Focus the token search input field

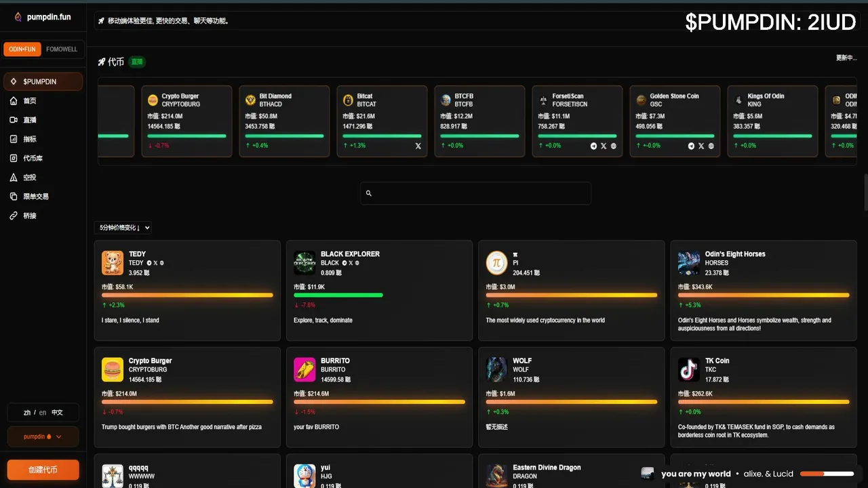[x=475, y=193]
